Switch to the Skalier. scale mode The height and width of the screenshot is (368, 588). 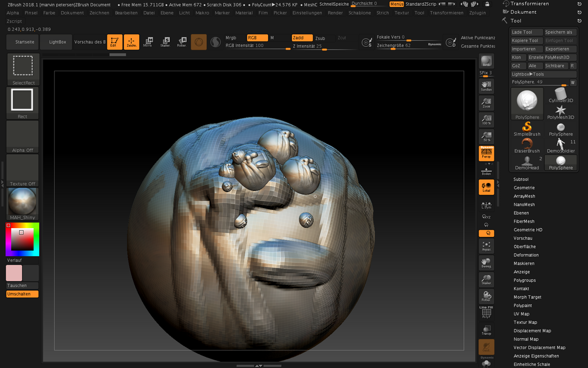[165, 42]
